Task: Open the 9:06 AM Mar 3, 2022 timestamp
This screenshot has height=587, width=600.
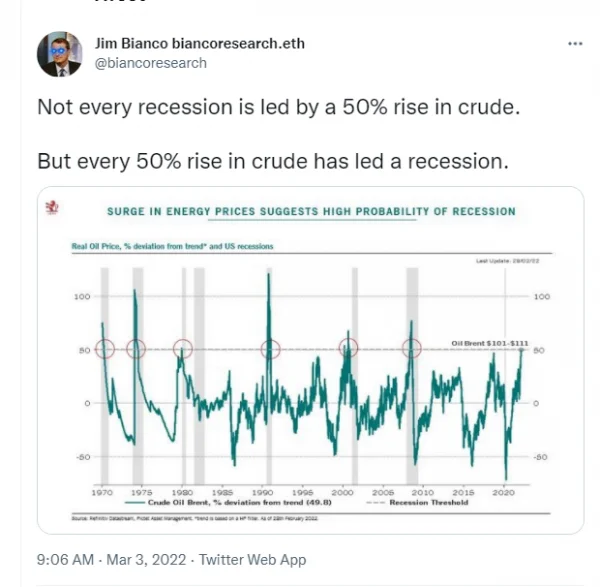Action: tap(110, 560)
